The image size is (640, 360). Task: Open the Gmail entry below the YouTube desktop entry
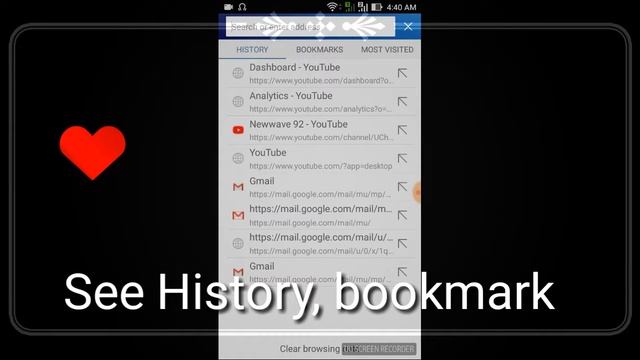click(x=320, y=187)
